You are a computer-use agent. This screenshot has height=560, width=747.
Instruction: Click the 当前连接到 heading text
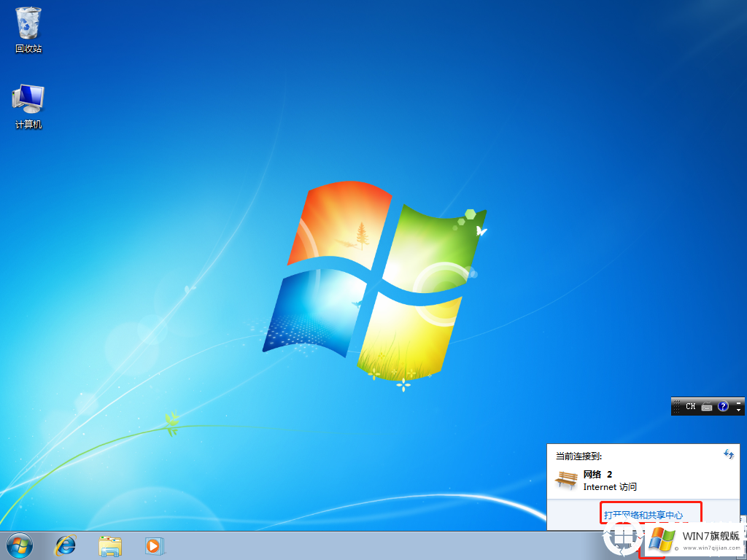pyautogui.click(x=578, y=456)
